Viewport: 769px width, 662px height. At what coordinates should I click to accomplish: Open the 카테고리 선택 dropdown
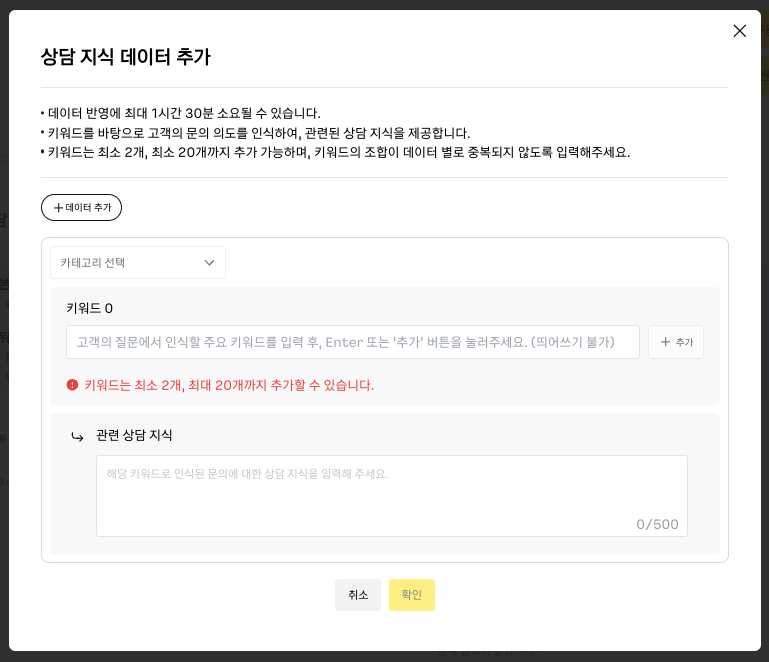point(137,263)
